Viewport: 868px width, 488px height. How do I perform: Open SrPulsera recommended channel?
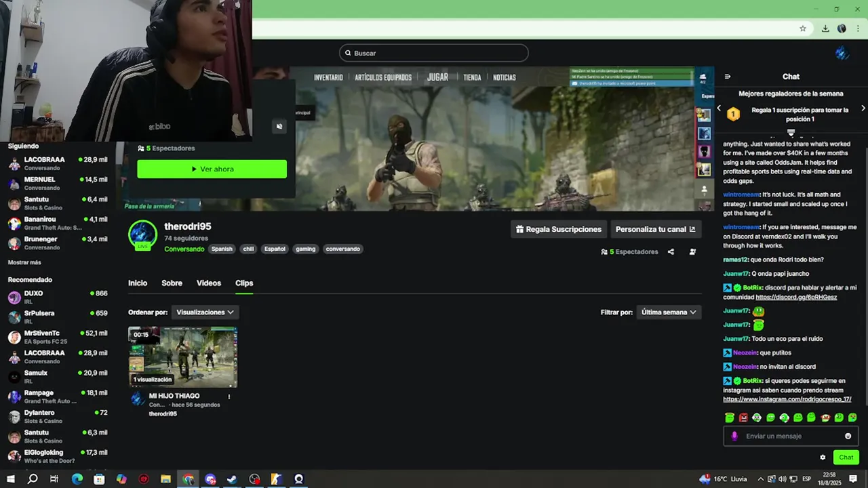58,317
